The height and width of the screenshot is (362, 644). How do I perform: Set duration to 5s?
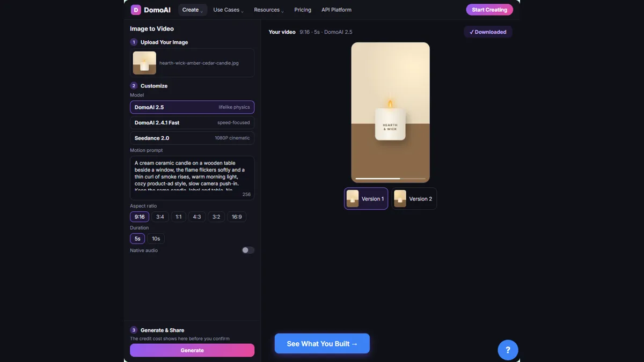[x=137, y=239]
